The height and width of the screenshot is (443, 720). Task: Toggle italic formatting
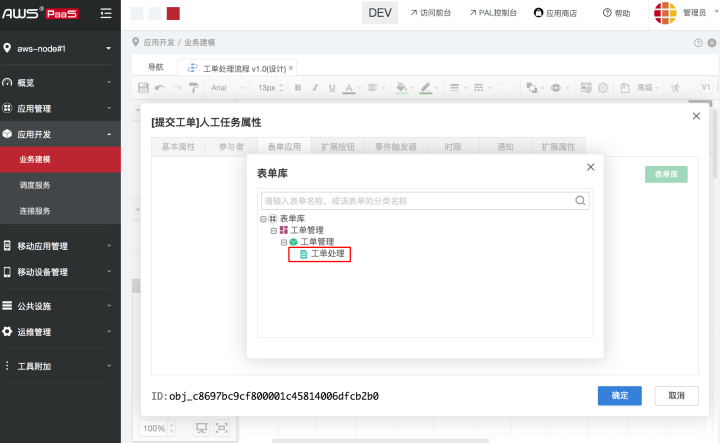(315, 88)
